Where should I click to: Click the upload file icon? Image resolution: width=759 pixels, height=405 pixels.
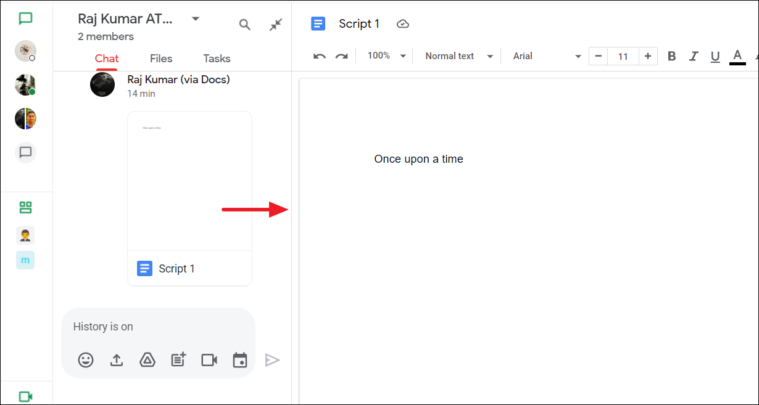coord(116,360)
